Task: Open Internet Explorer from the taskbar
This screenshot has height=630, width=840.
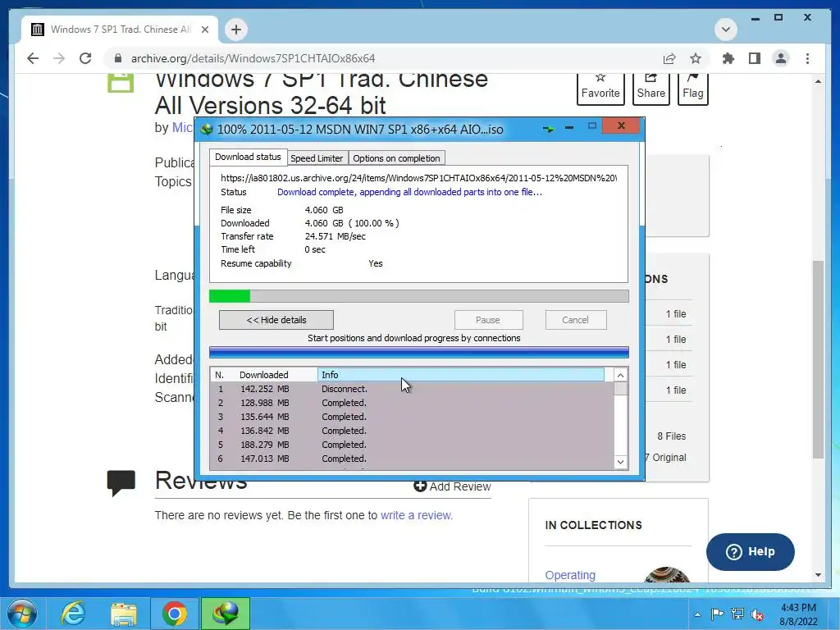Action: pyautogui.click(x=73, y=614)
